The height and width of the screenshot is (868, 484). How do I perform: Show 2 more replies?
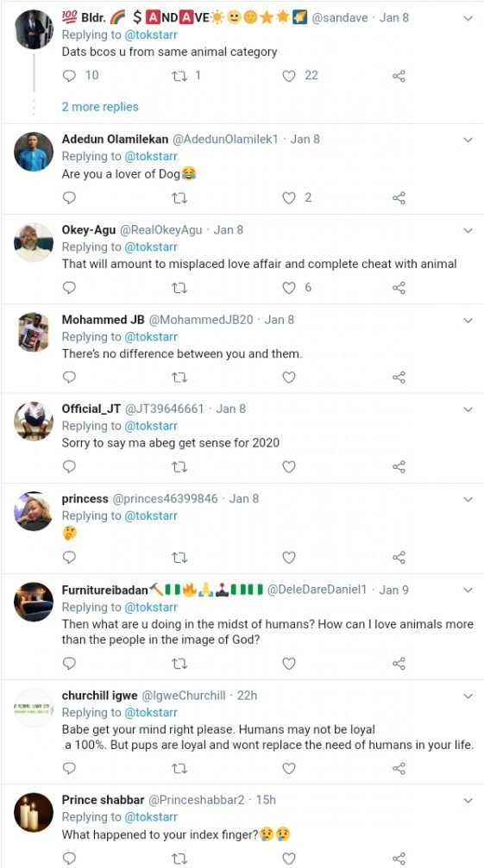(x=100, y=107)
